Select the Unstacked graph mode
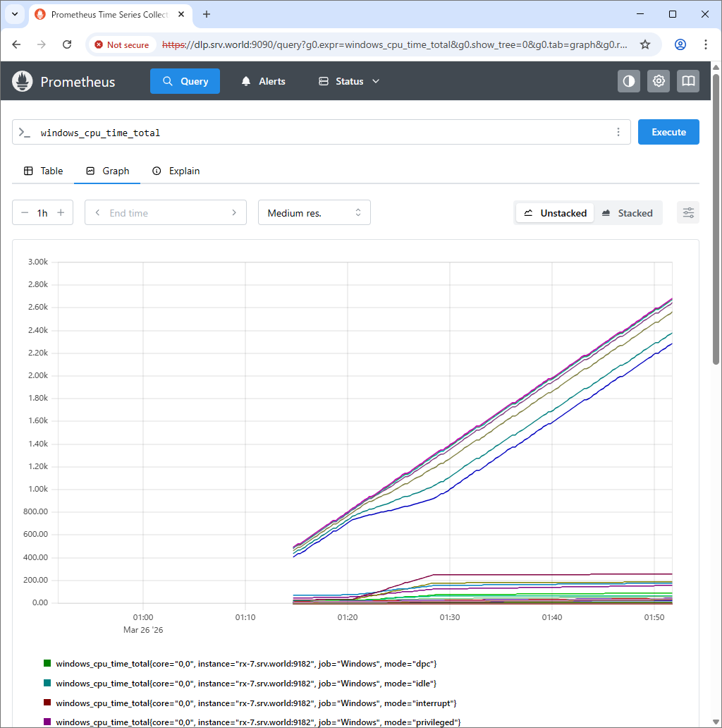Screen dimensions: 722x728 [x=555, y=213]
